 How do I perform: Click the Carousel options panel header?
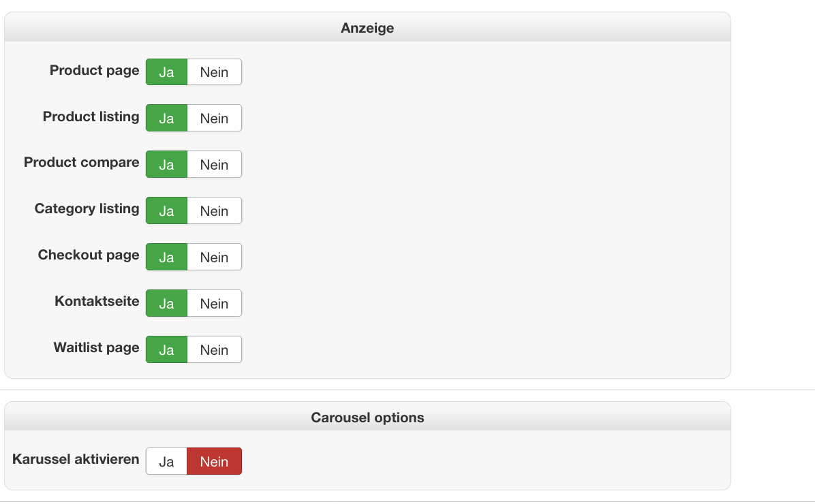click(367, 418)
